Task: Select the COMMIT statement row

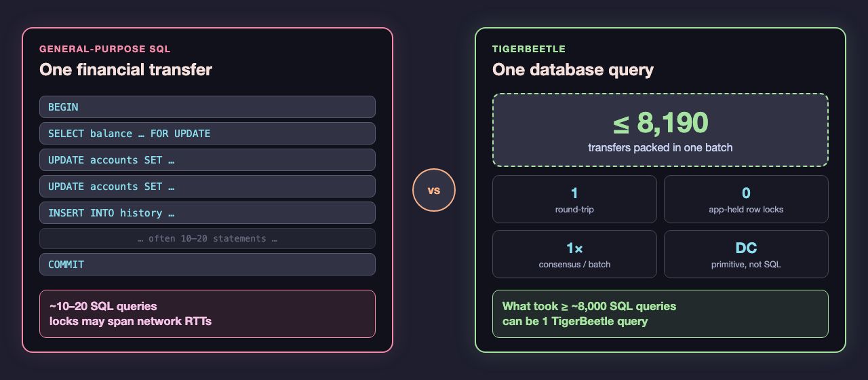Action: (x=208, y=265)
